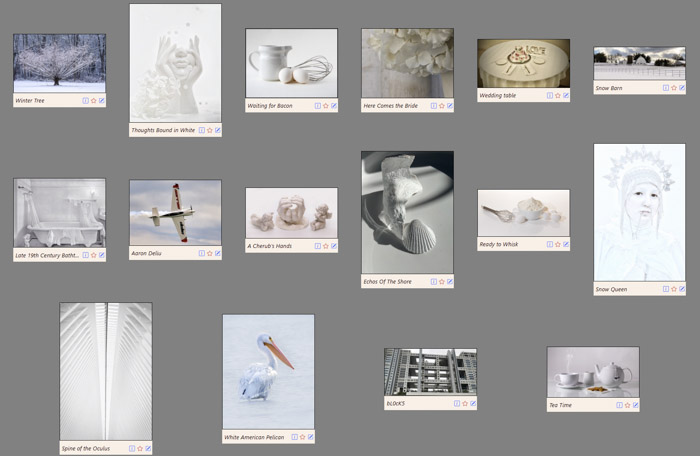
Task: Select the Spine of the Oculus thumbnail
Action: tap(106, 371)
